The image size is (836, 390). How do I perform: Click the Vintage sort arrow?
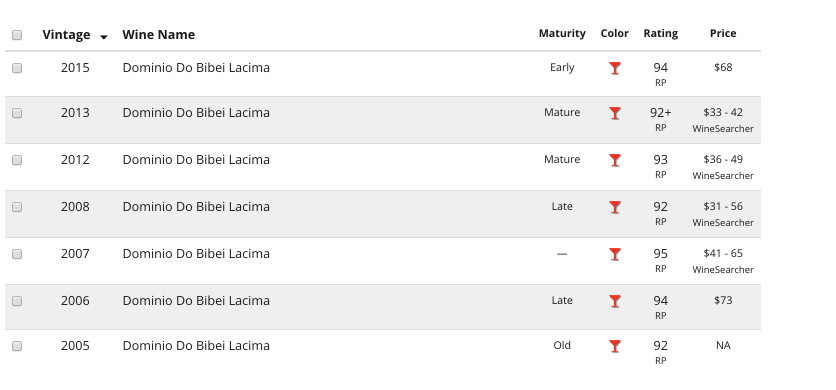tap(104, 37)
